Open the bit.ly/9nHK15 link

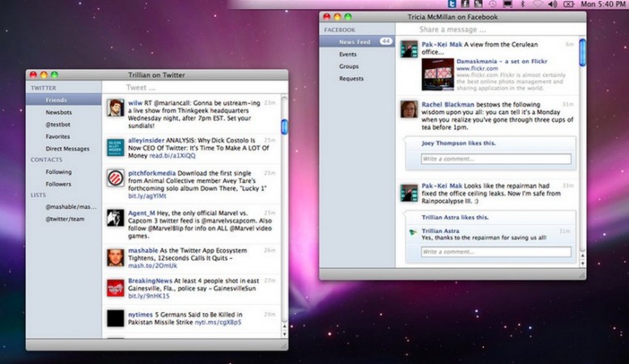click(148, 296)
